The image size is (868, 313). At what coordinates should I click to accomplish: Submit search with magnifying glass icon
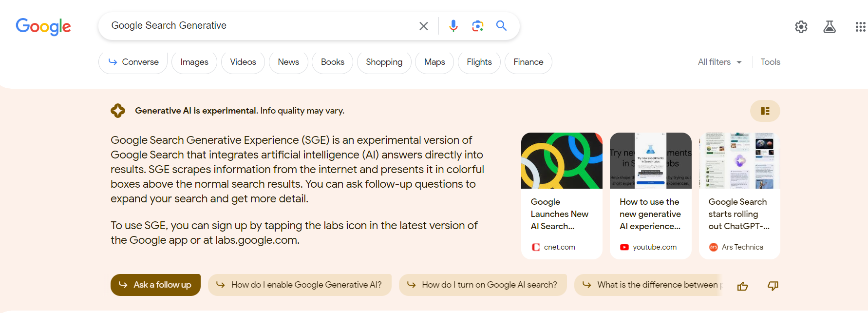tap(501, 26)
